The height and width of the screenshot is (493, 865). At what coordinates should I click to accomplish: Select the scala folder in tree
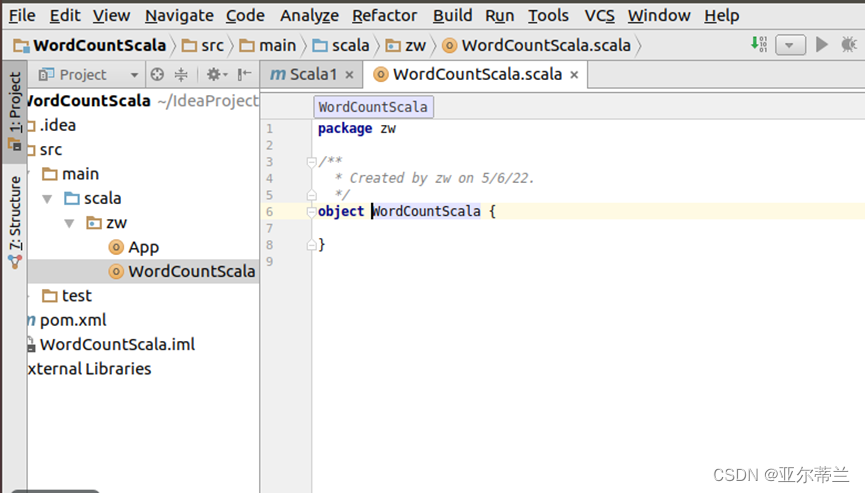coord(102,198)
